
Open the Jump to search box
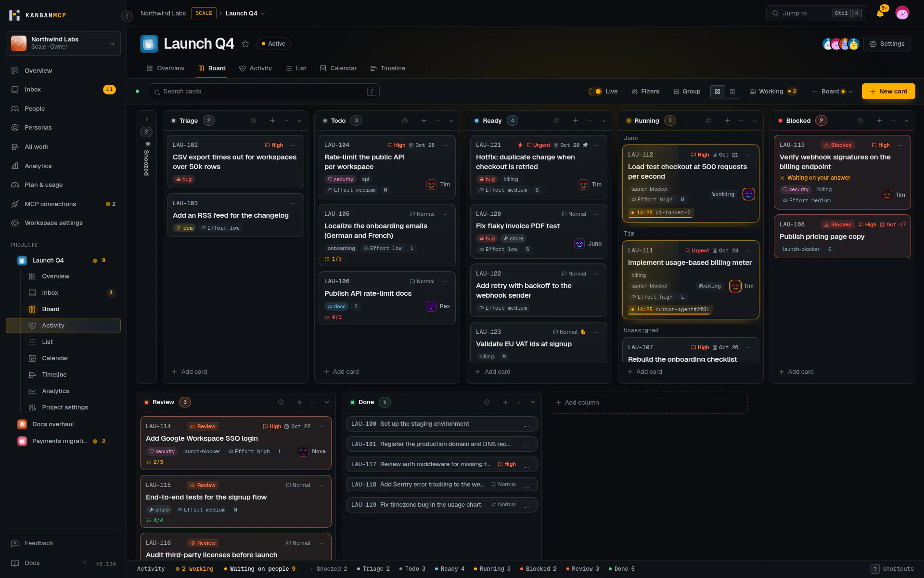coord(816,13)
